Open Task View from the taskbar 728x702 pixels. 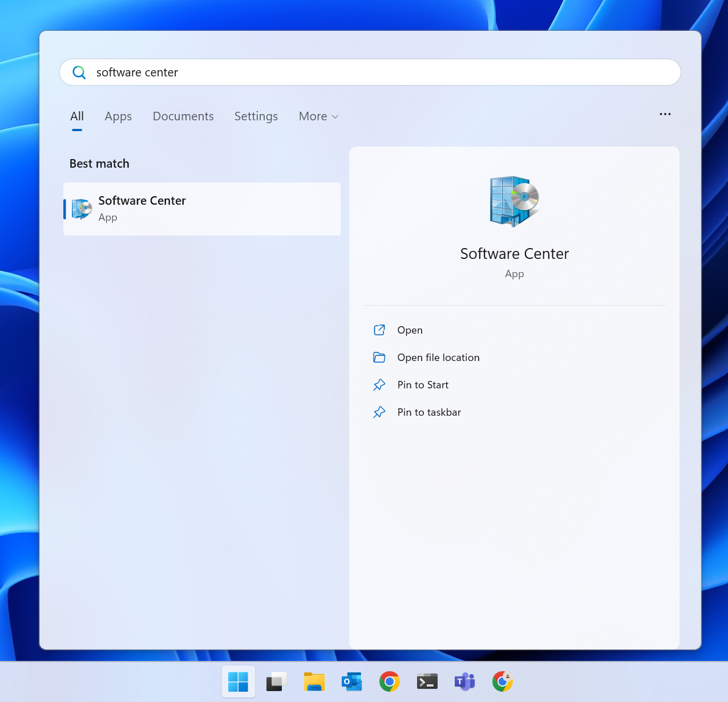(x=276, y=681)
